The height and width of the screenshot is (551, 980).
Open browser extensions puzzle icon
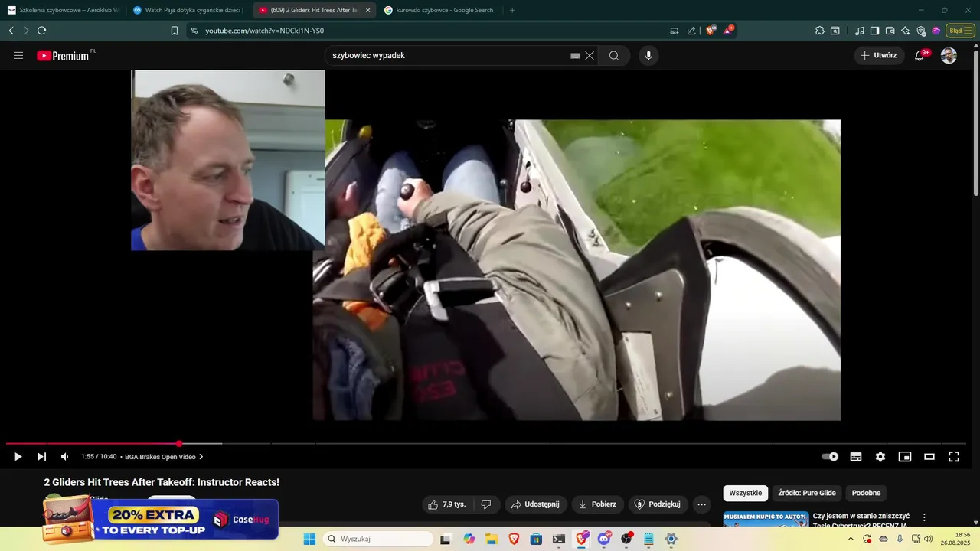pos(819,31)
